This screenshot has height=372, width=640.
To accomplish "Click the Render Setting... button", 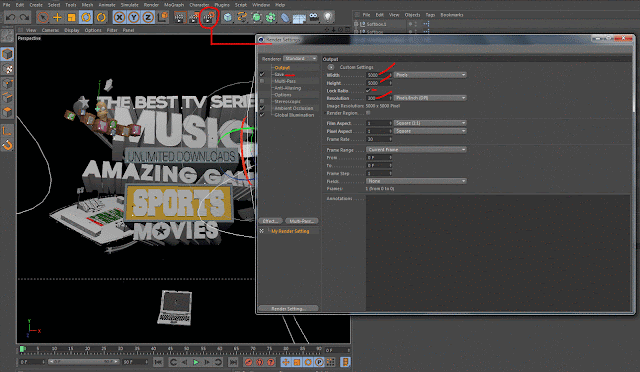I will [x=288, y=308].
